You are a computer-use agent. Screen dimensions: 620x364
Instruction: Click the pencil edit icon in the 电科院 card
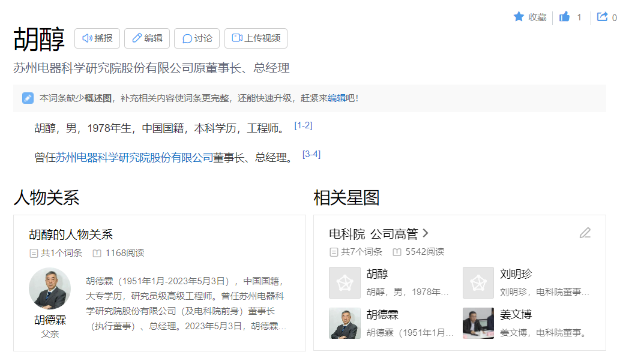pyautogui.click(x=585, y=233)
